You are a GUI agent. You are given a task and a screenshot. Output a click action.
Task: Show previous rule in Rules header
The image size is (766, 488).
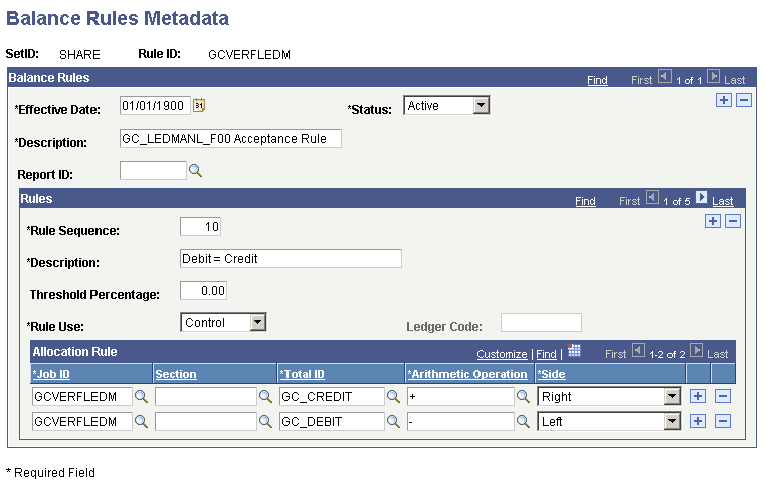[x=652, y=197]
